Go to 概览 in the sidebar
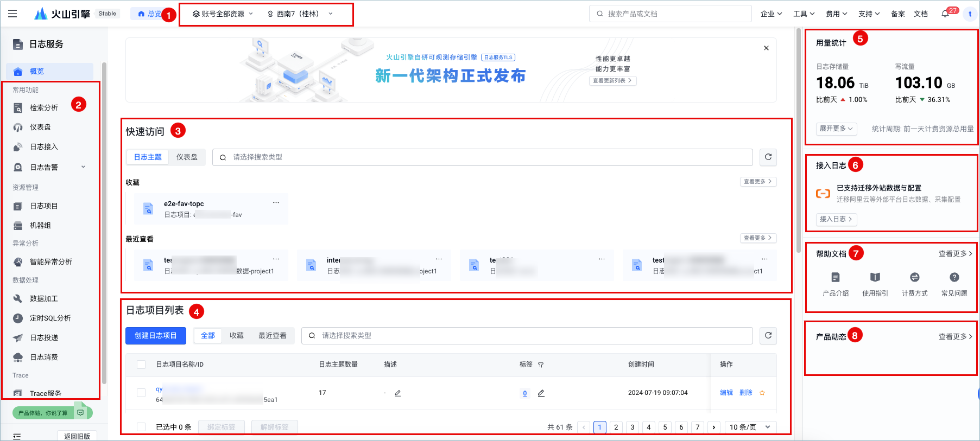This screenshot has height=441, width=980. (x=50, y=72)
